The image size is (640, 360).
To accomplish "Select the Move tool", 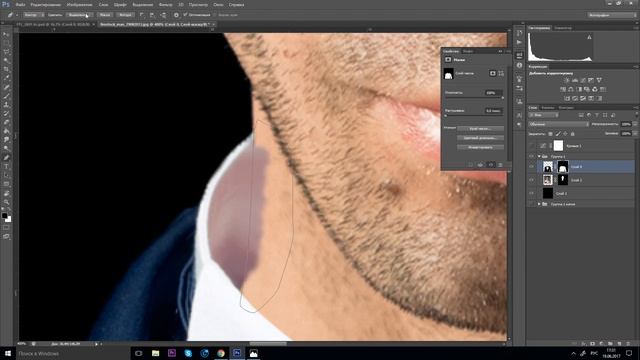I will 6,35.
